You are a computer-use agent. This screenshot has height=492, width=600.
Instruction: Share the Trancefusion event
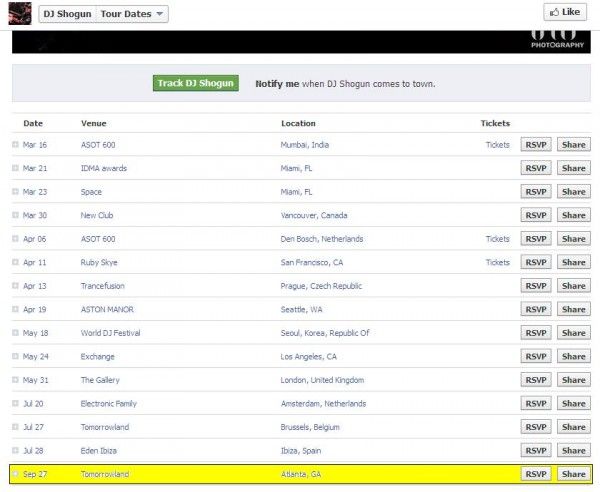pyautogui.click(x=574, y=286)
